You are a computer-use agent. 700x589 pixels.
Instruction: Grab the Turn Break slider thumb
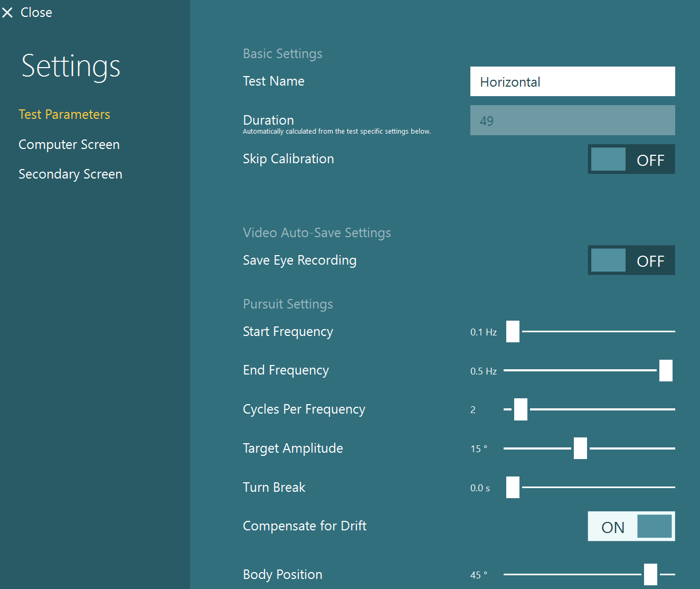point(512,487)
